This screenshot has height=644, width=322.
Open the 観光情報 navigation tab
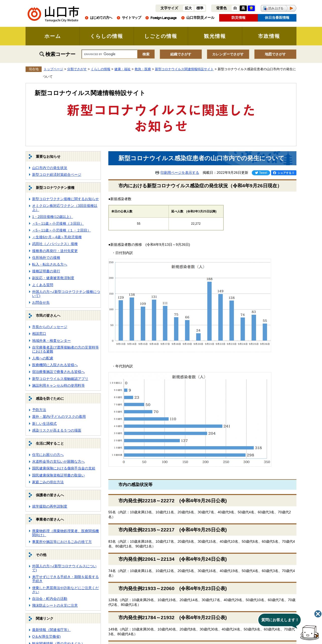click(x=215, y=36)
